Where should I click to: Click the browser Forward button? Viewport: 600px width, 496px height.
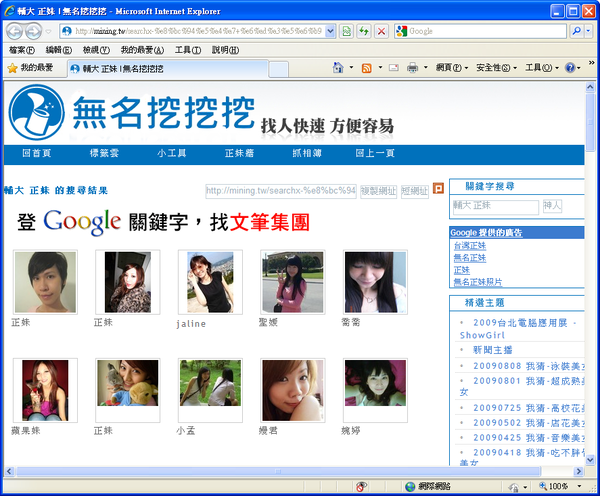coord(33,31)
